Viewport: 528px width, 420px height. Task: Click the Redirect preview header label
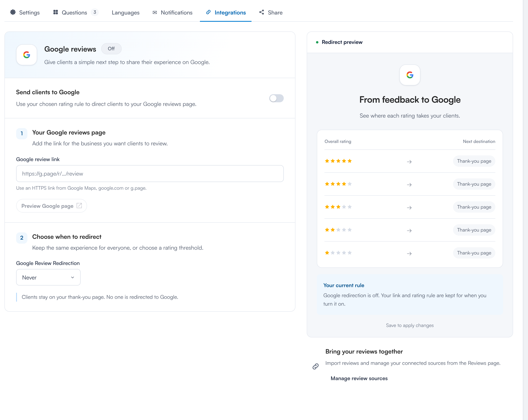[342, 42]
